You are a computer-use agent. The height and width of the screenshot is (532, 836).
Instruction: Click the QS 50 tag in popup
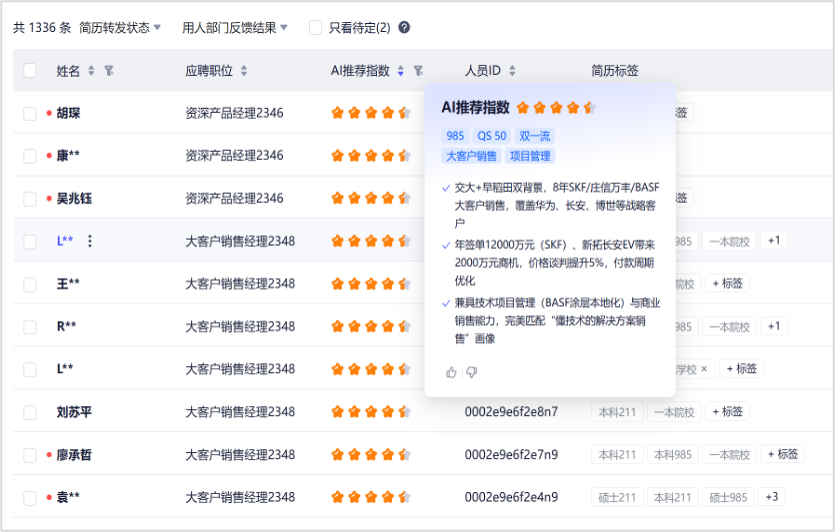click(492, 136)
